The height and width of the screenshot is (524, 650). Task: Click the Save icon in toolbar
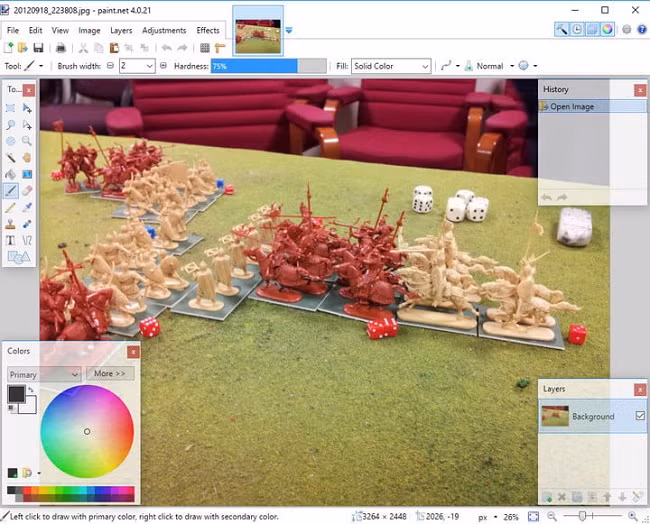(39, 47)
